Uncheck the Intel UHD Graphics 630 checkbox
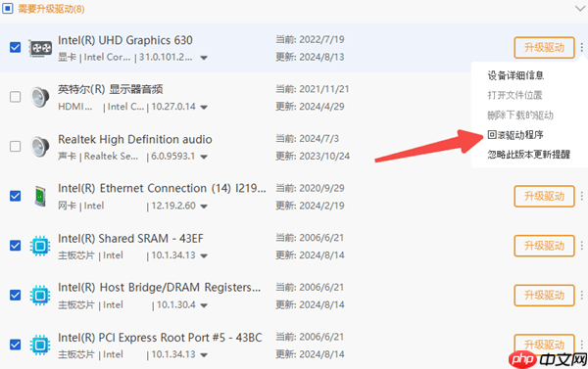This screenshot has width=588, height=369. click(16, 48)
